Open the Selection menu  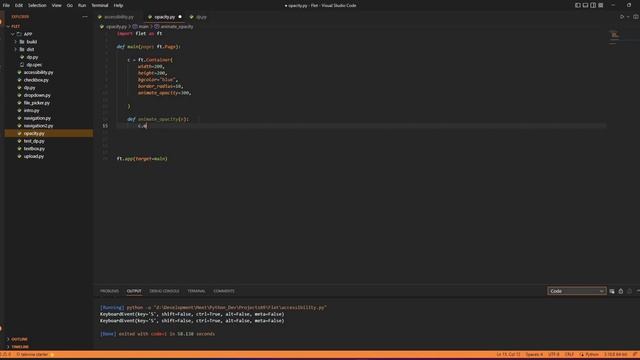point(37,5)
